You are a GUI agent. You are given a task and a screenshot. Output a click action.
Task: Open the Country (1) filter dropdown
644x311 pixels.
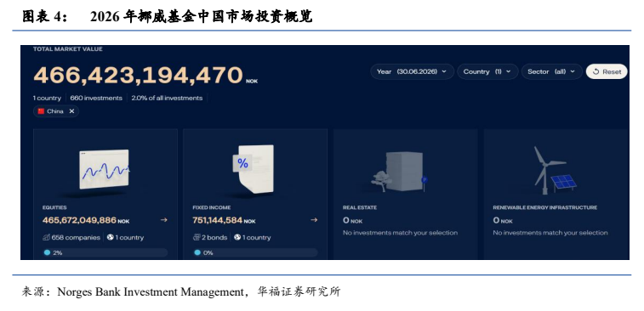[487, 71]
